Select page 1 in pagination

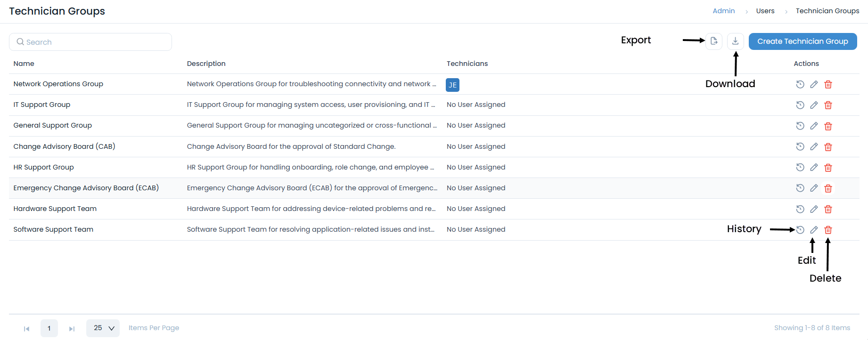[49, 328]
